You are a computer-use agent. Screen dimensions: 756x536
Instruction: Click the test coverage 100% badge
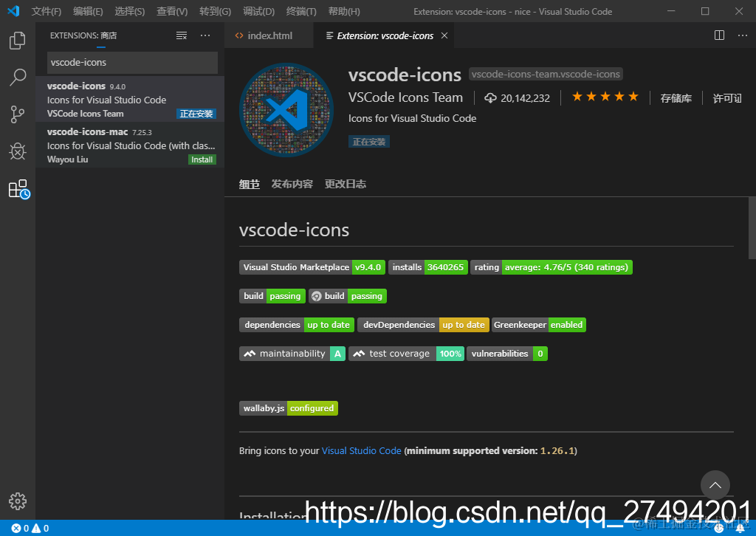click(x=407, y=354)
